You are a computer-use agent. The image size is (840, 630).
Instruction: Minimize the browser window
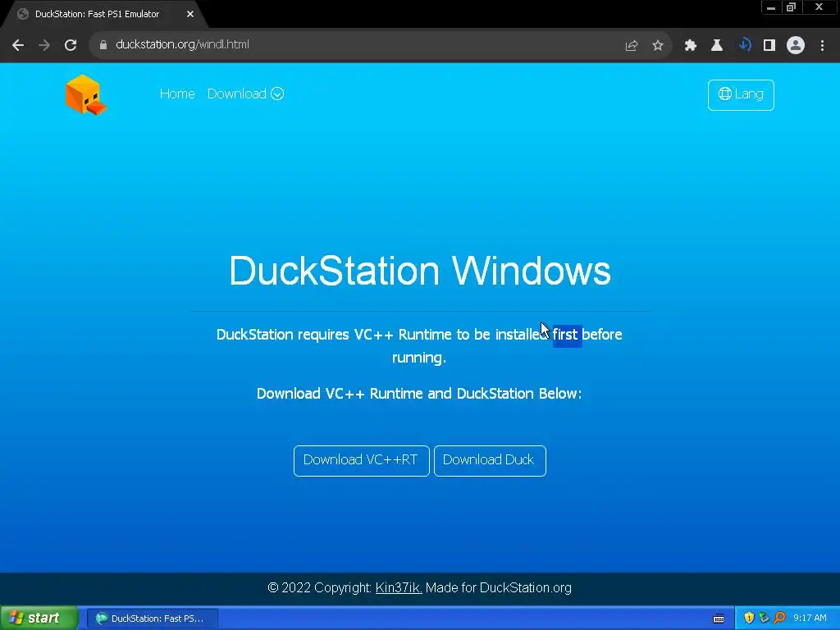pos(771,7)
